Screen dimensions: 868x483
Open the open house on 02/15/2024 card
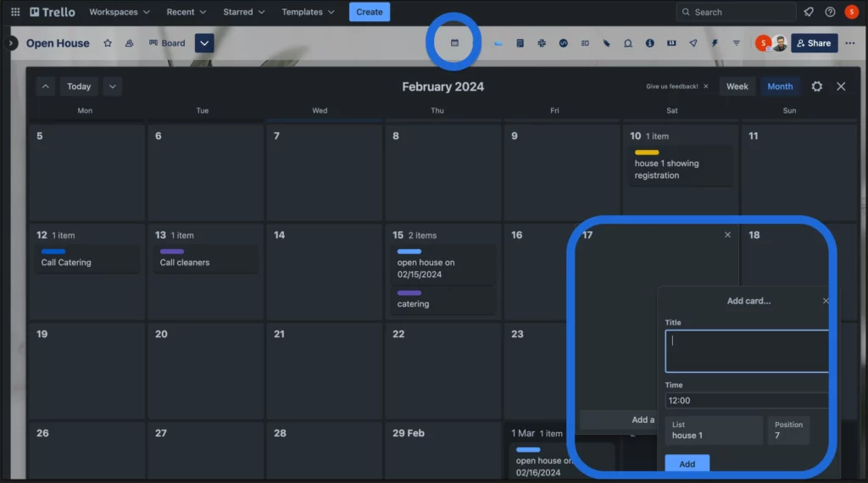coord(442,264)
